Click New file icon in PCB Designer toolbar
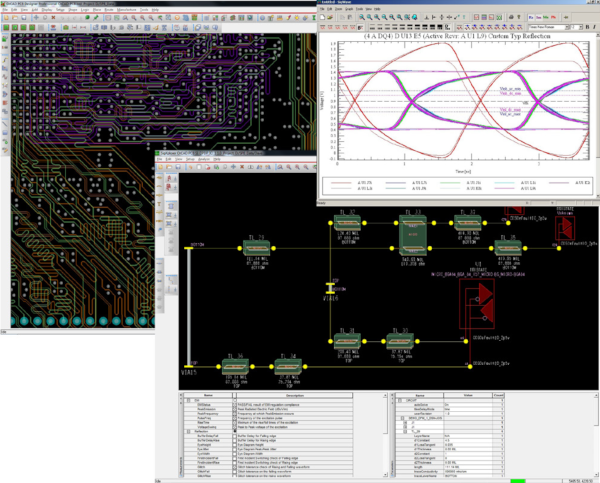The height and width of the screenshot is (483, 600). point(6,18)
